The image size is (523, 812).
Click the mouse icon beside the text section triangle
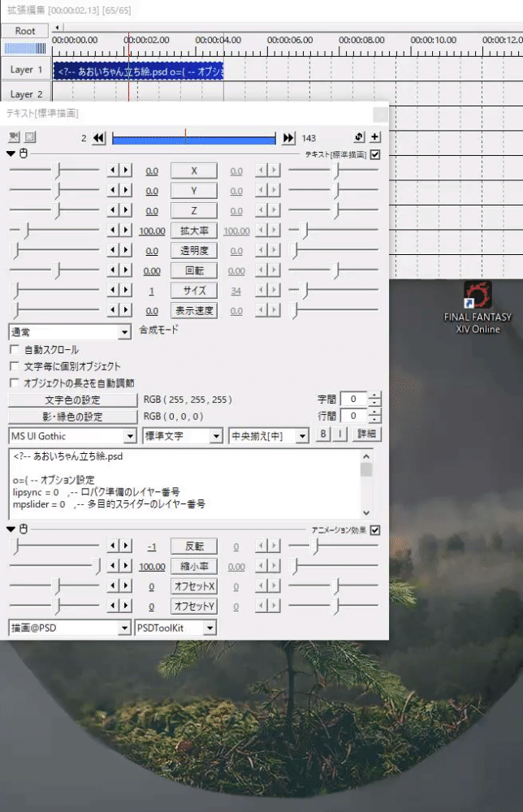tap(24, 153)
